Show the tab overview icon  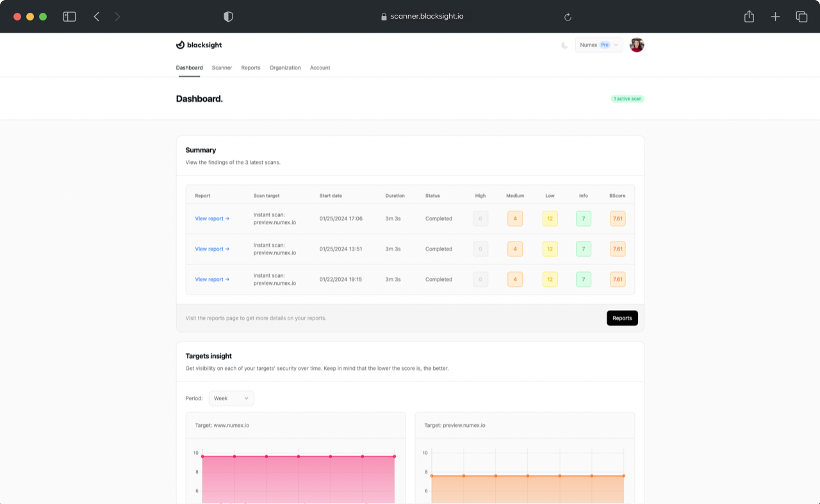[x=801, y=16]
